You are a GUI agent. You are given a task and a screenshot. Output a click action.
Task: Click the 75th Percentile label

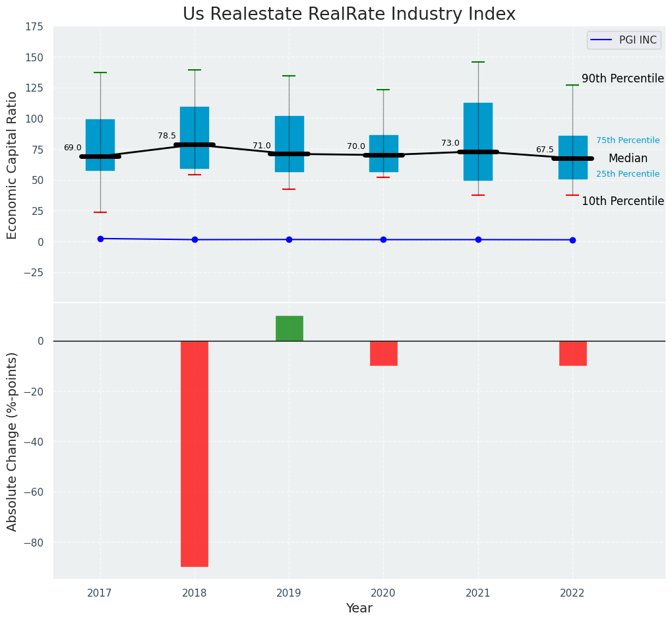628,140
